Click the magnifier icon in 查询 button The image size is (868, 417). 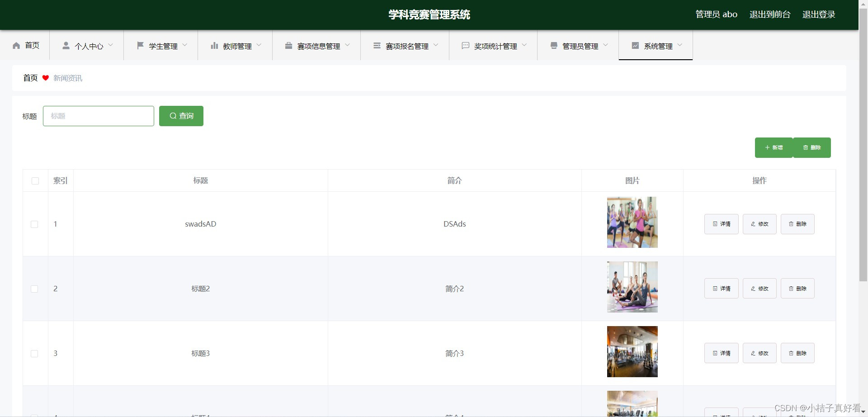point(173,116)
